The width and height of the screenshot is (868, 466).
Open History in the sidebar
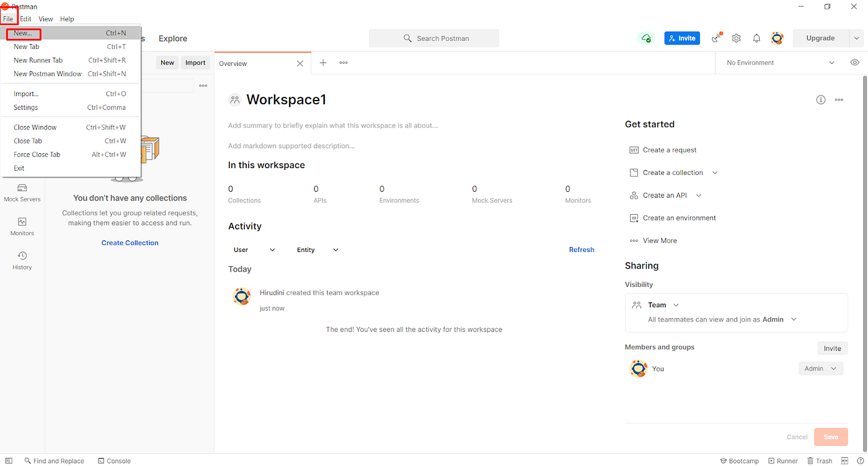point(22,261)
